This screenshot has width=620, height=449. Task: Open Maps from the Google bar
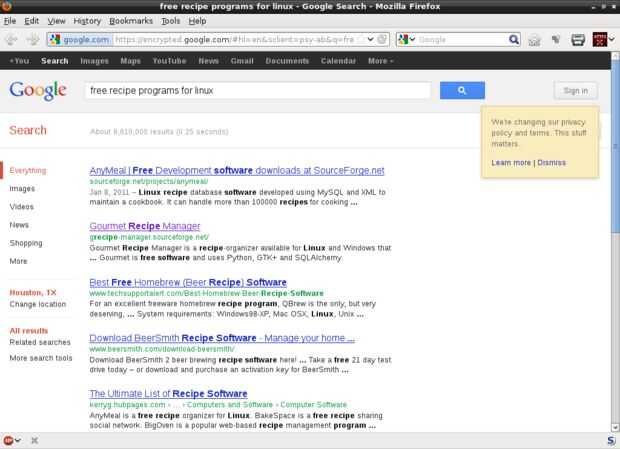click(x=130, y=61)
